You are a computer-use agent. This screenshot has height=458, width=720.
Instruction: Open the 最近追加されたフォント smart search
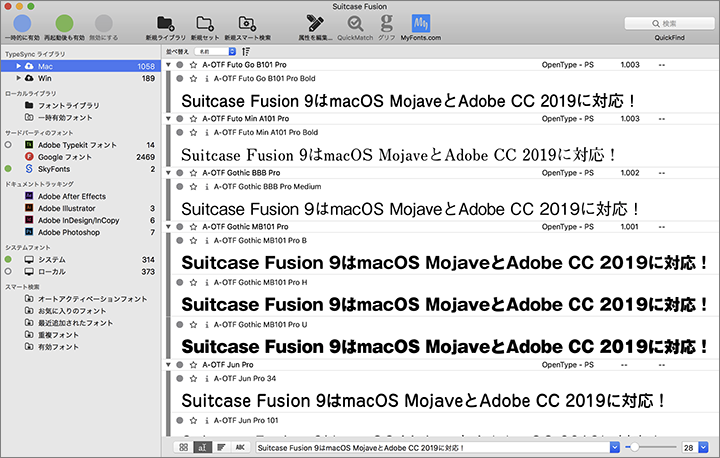click(x=80, y=323)
